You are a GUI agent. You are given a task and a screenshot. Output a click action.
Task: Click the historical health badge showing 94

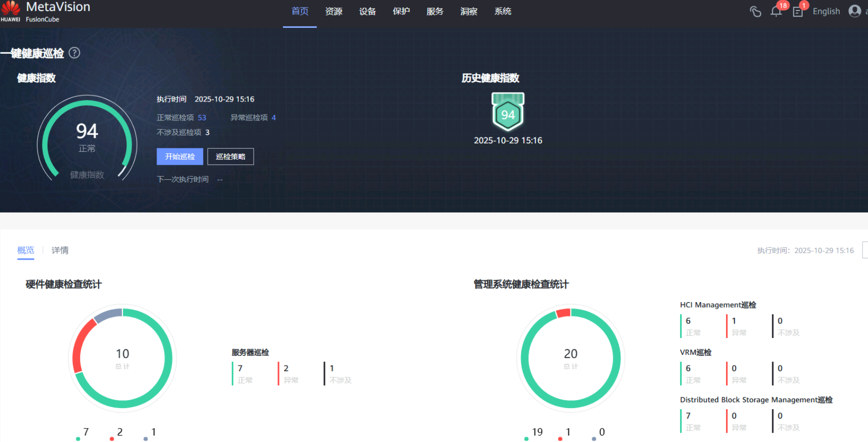(508, 112)
